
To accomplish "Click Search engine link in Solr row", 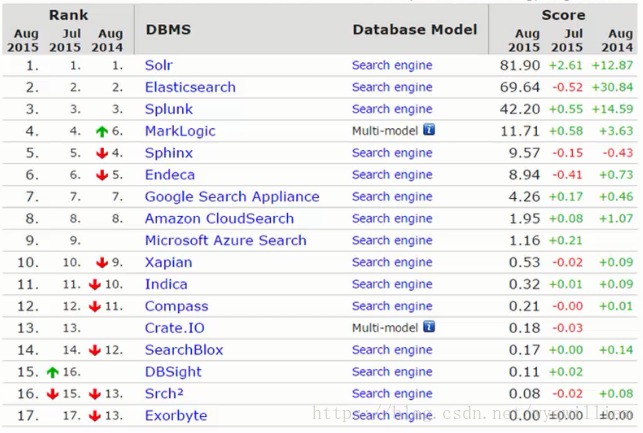I will point(392,65).
